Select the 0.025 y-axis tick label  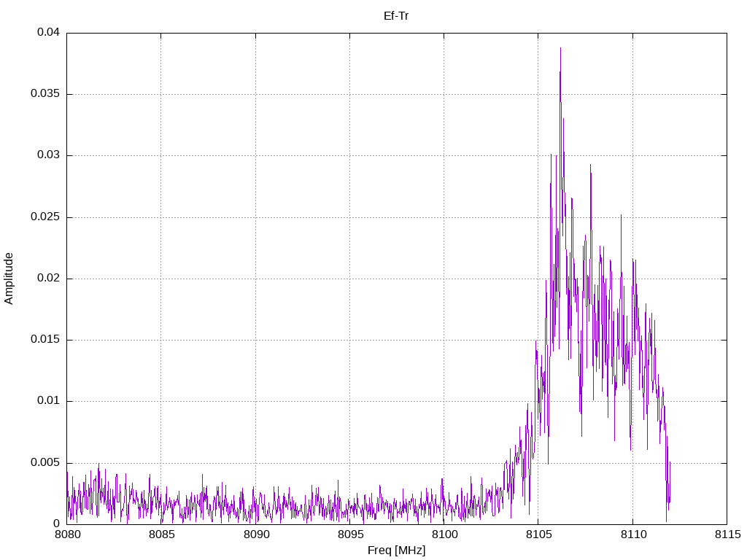click(46, 217)
